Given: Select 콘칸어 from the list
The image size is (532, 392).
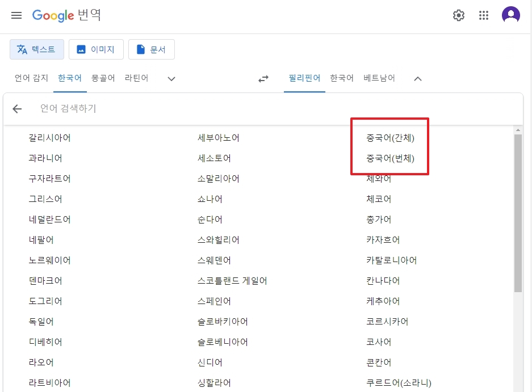Looking at the screenshot, I should [x=379, y=363].
